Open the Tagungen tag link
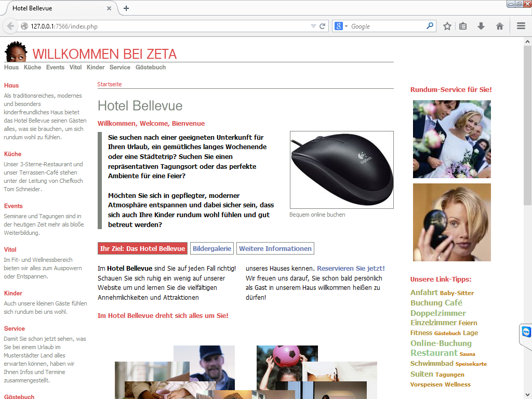The width and height of the screenshot is (532, 399). tap(449, 375)
